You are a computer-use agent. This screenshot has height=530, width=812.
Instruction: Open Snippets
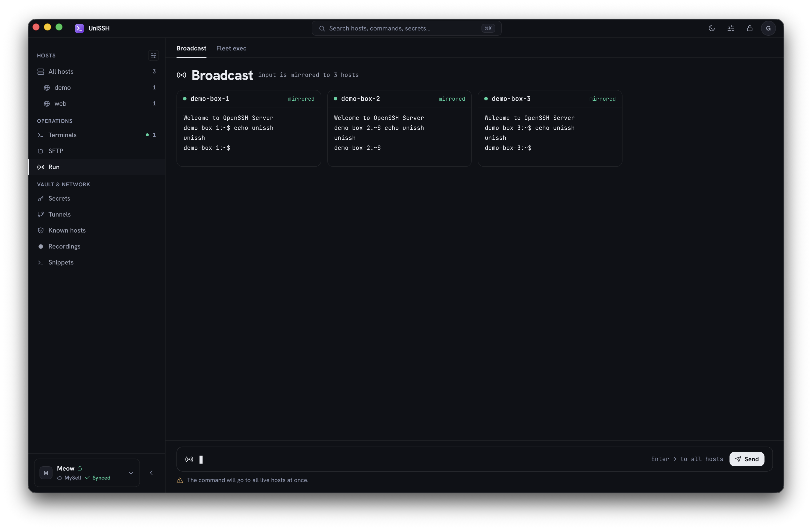(96, 263)
